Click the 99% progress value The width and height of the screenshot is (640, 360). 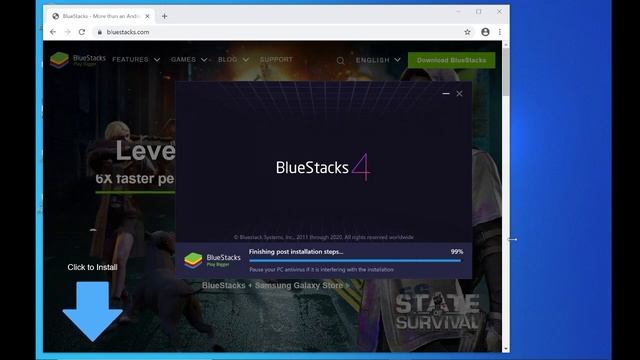coord(457,252)
